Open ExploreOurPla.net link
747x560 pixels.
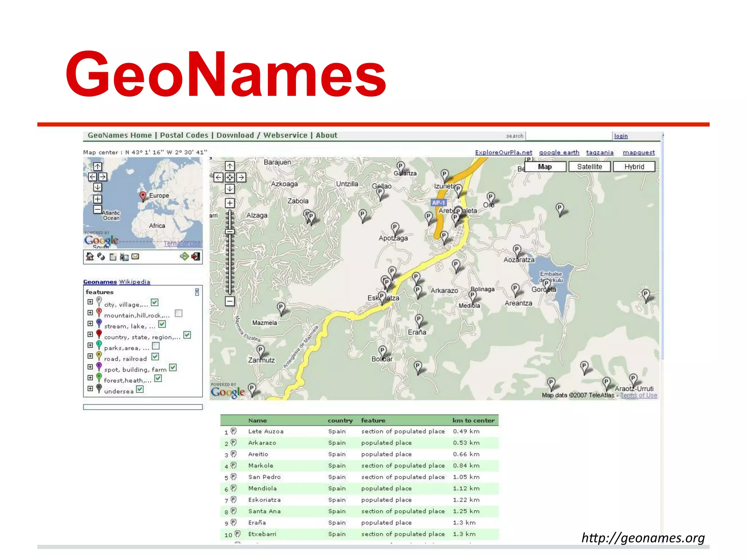[503, 152]
